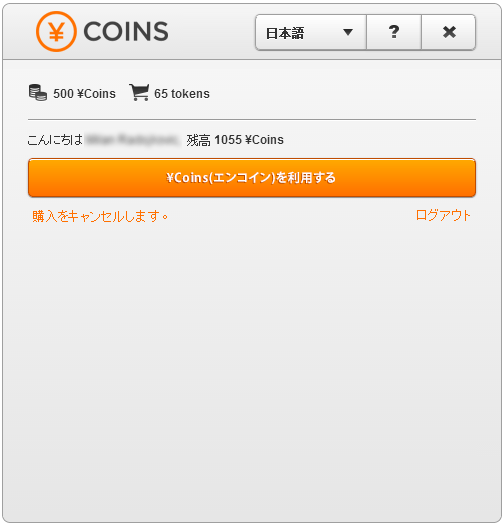The width and height of the screenshot is (504, 525).
Task: Click the 購入をキャンセルします link
Action: point(100,216)
